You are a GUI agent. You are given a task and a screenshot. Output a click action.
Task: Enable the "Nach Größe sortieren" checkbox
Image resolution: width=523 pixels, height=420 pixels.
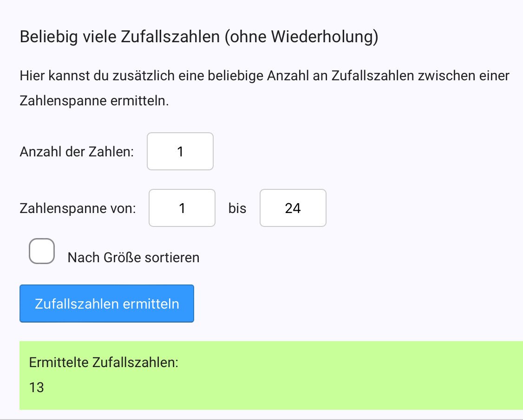[42, 251]
